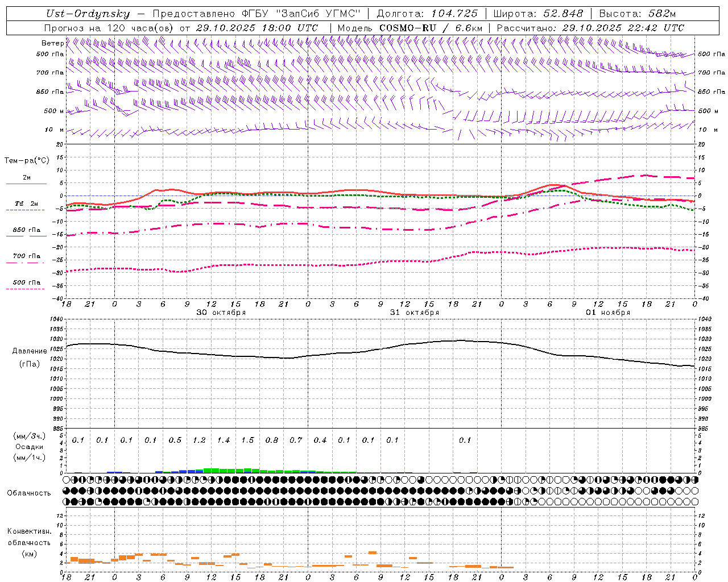Click the station name Ust-Ordynsky
This screenshot has height=582, width=728.
pos(88,14)
